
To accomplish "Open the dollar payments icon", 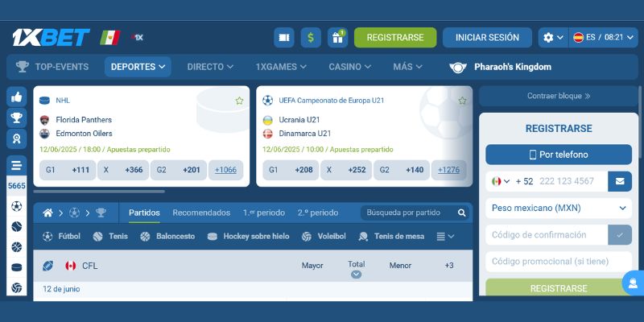I will 311,37.
